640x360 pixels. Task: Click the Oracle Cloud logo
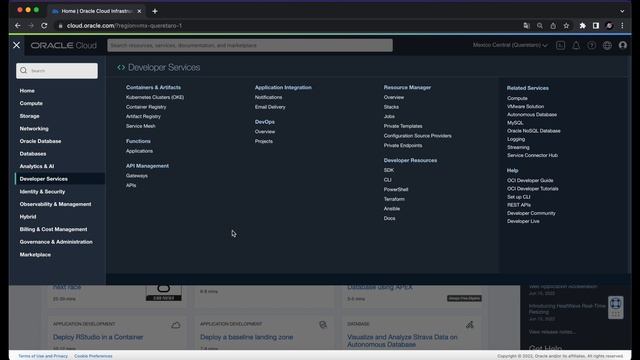64,45
